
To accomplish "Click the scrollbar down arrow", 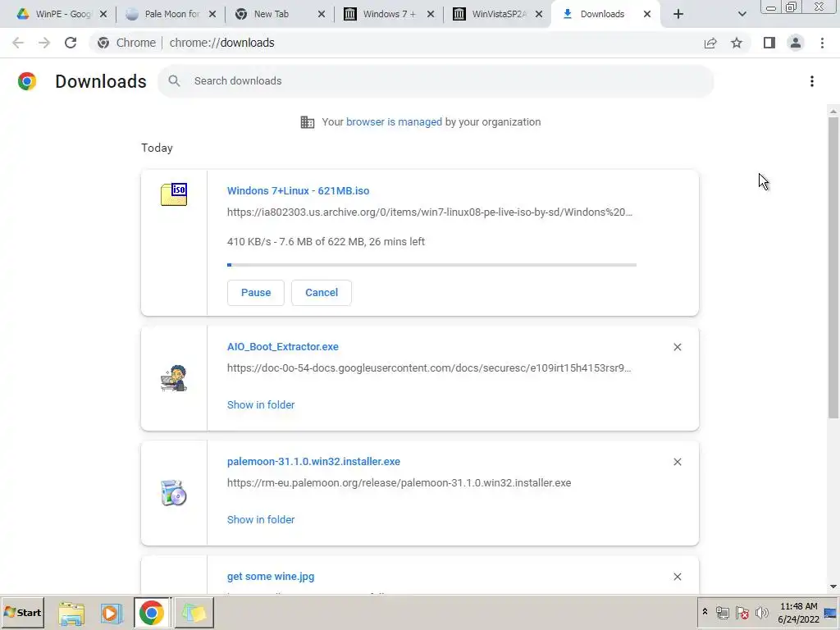I will (x=833, y=587).
